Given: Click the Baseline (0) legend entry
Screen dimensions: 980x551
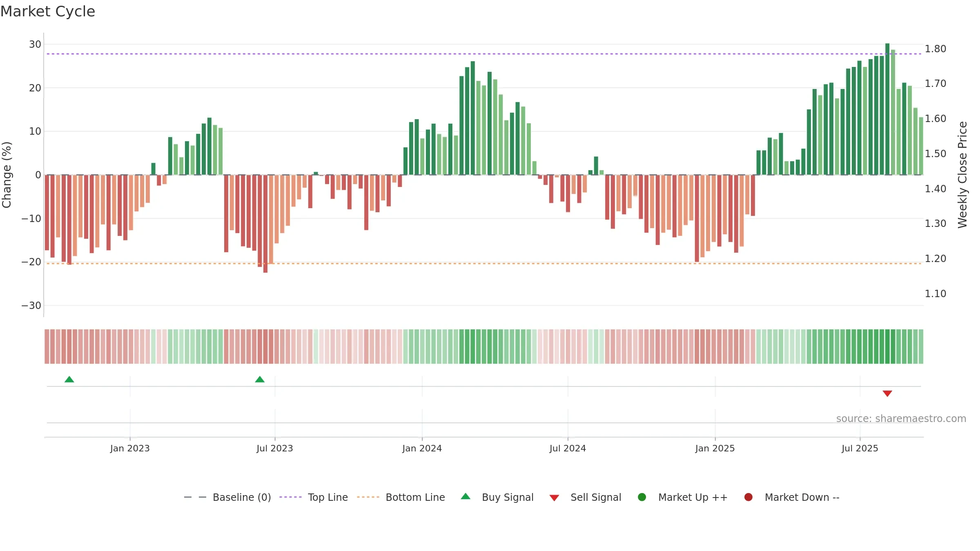Looking at the screenshot, I should coord(227,497).
